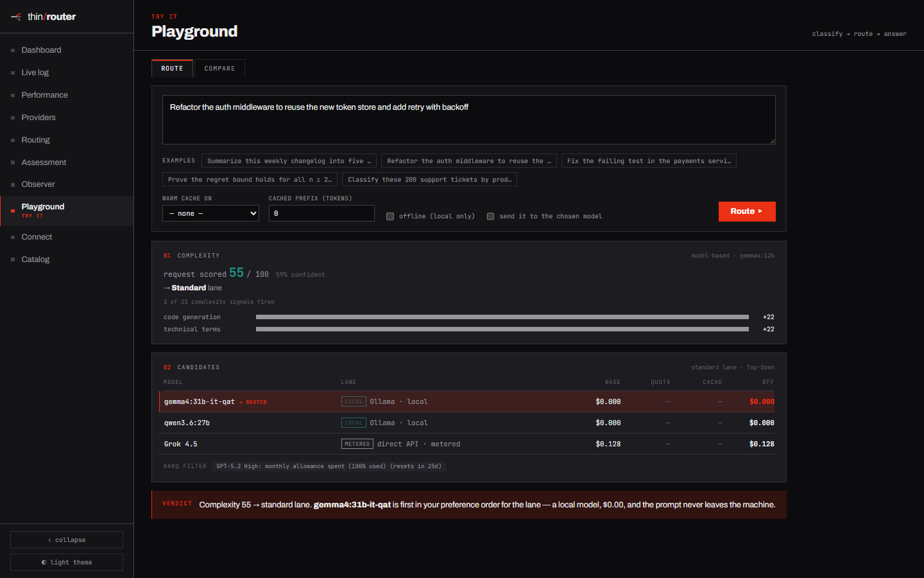Click the LOCAL badge on qwen3.6 row
This screenshot has width=924, height=578.
click(x=354, y=423)
